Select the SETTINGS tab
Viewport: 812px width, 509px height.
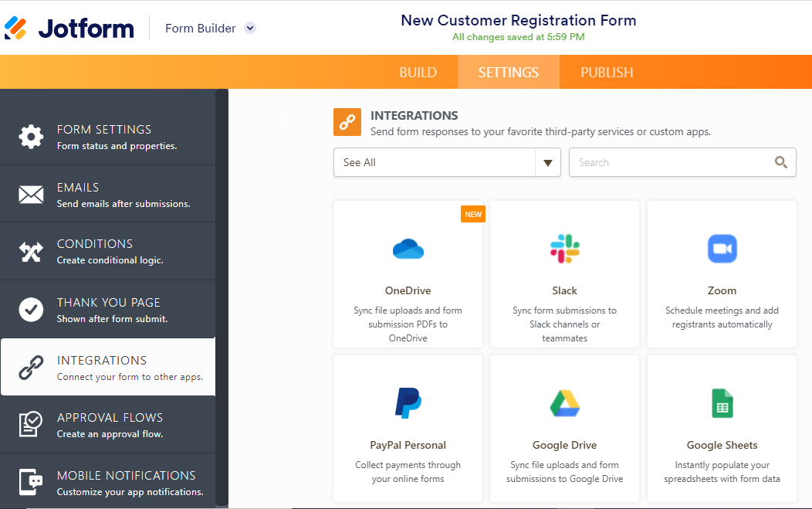508,72
